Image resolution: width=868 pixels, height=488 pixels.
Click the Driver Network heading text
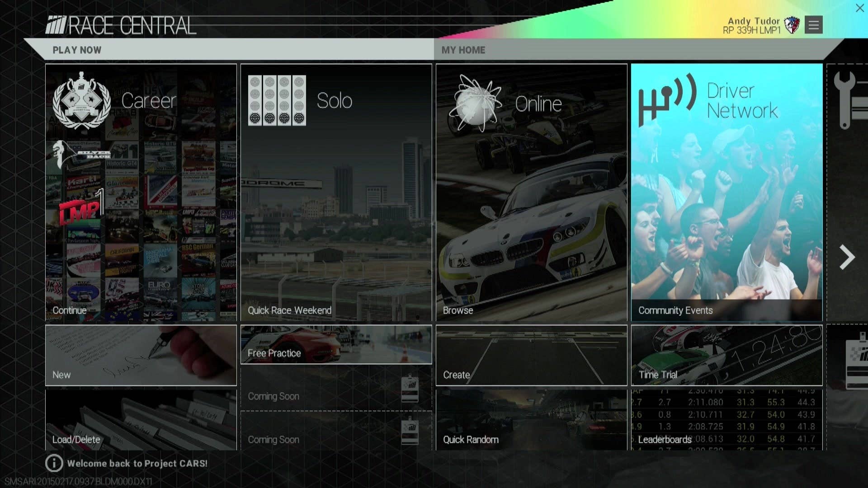[742, 100]
